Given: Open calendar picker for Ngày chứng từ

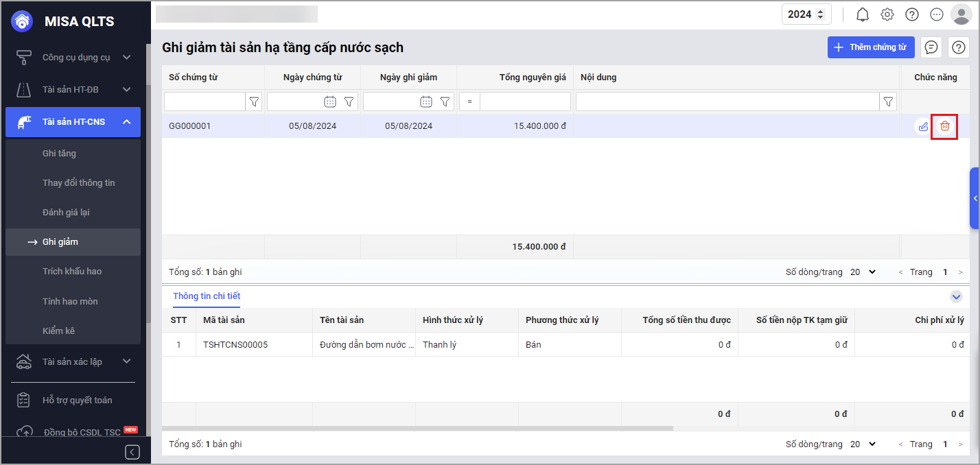Looking at the screenshot, I should (x=330, y=102).
